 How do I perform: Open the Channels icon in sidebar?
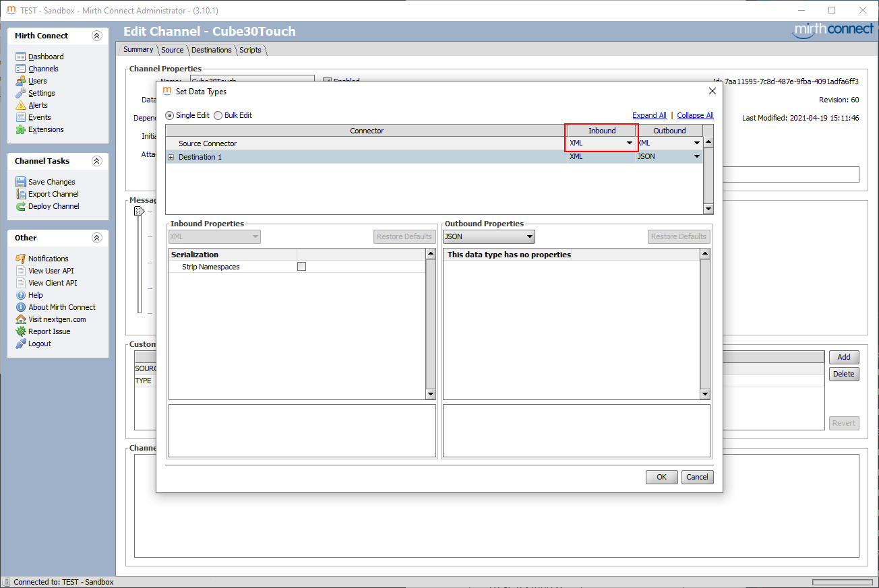pyautogui.click(x=21, y=69)
